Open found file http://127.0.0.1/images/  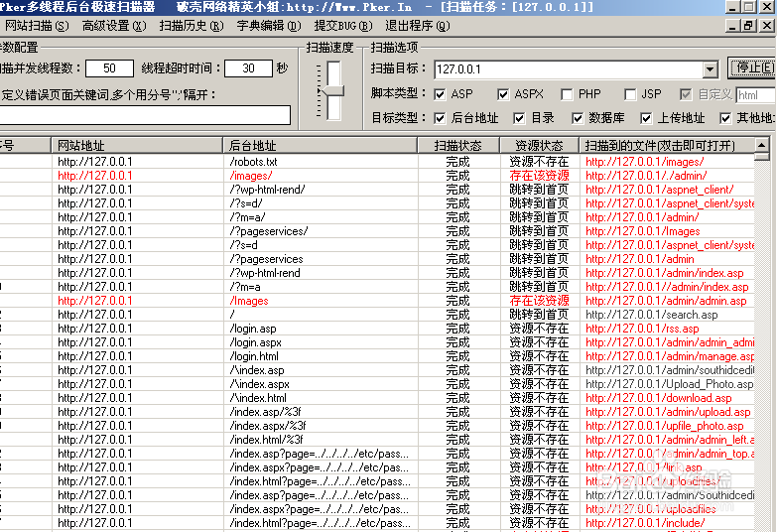pyautogui.click(x=644, y=162)
